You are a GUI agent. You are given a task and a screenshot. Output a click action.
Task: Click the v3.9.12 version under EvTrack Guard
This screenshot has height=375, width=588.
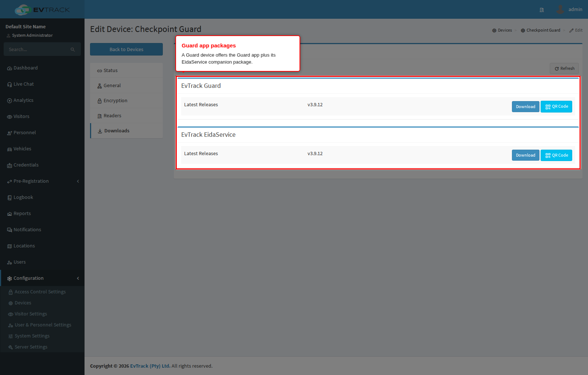(x=315, y=105)
